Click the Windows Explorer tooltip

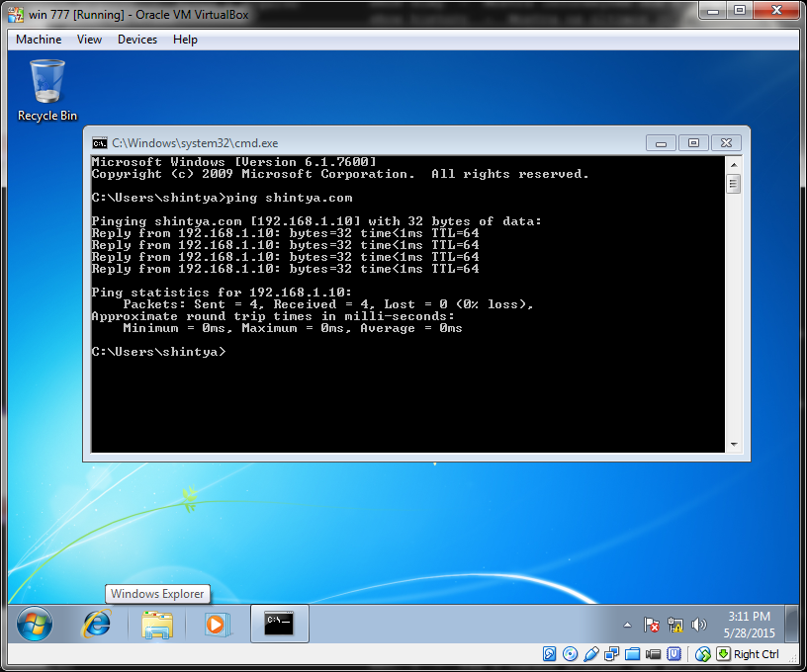click(x=157, y=594)
